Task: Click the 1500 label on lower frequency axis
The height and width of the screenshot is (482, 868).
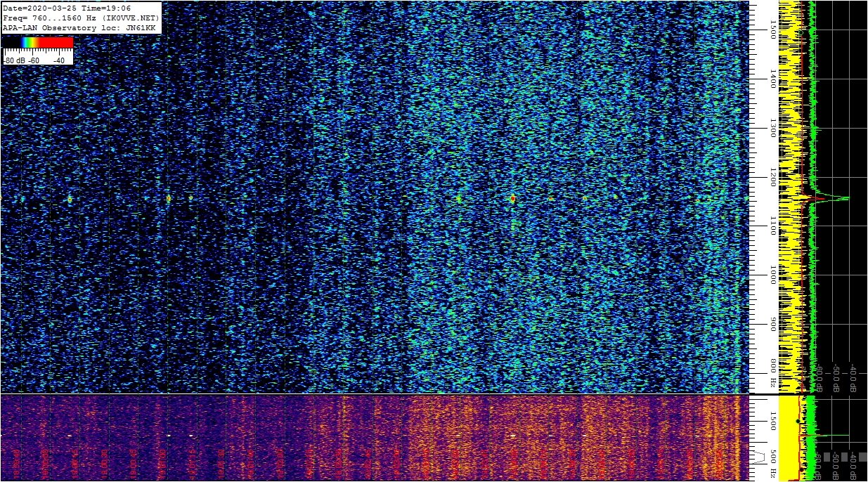Action: [x=773, y=421]
